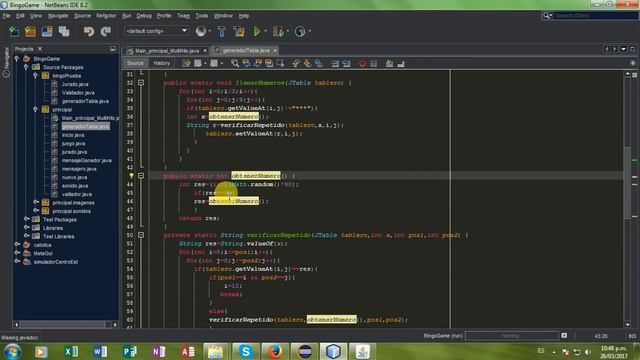The height and width of the screenshot is (360, 640).
Task: Click the comment lines icon
Action: [389, 63]
